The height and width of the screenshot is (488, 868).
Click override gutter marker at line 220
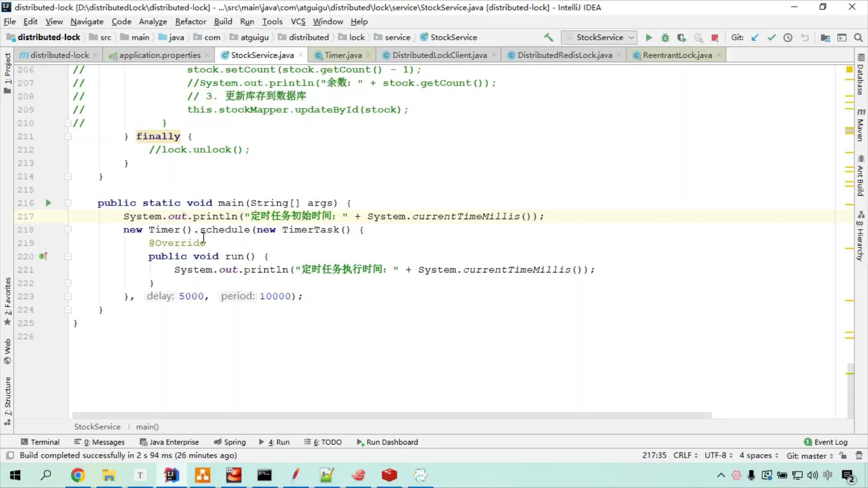[x=43, y=256]
